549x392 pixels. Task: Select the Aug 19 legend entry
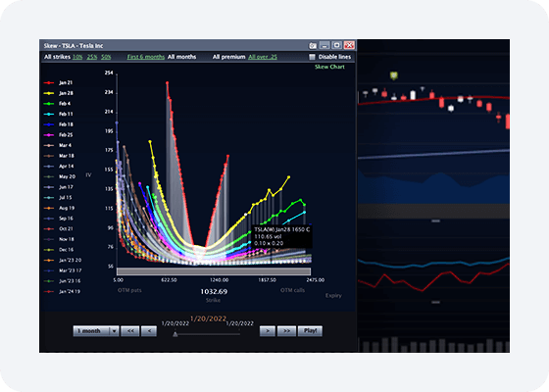pyautogui.click(x=59, y=208)
